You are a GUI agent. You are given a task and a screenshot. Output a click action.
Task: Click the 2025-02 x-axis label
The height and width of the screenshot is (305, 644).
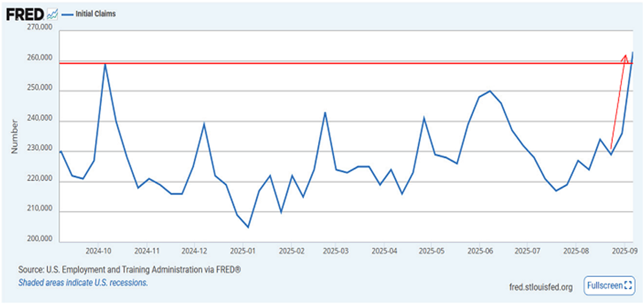click(291, 250)
